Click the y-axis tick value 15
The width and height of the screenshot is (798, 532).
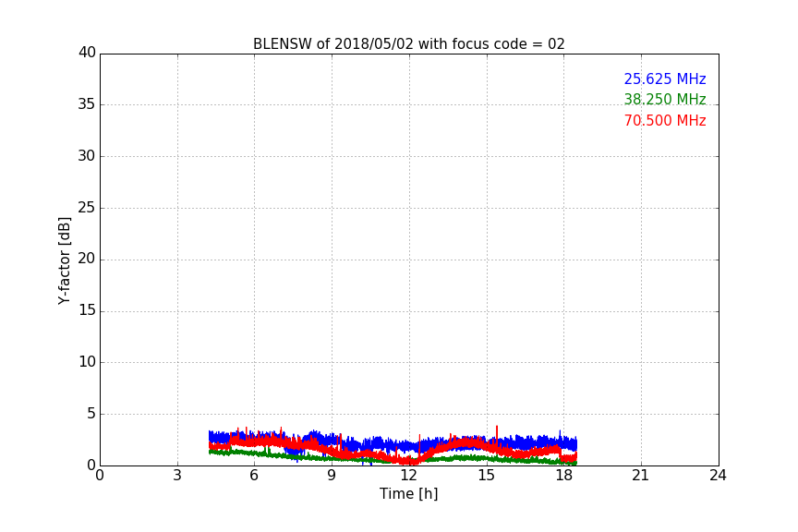click(87, 310)
